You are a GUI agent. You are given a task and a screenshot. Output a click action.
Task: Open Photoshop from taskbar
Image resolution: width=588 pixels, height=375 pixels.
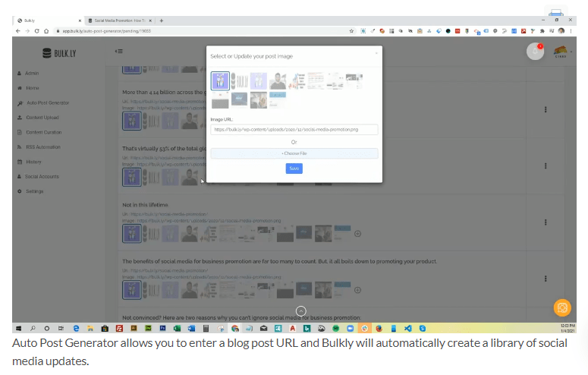coord(163,329)
